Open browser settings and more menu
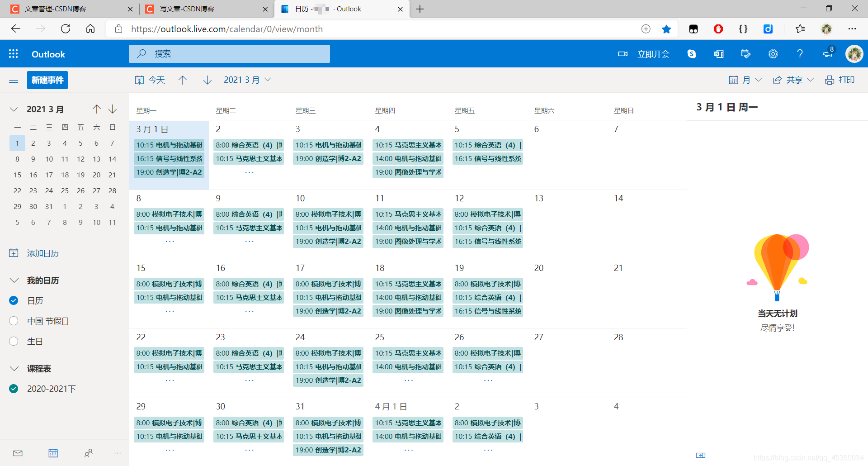 click(x=852, y=29)
